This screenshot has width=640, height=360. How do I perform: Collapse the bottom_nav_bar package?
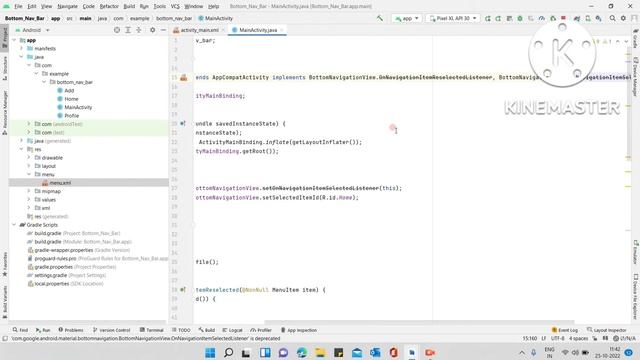pyautogui.click(x=44, y=82)
